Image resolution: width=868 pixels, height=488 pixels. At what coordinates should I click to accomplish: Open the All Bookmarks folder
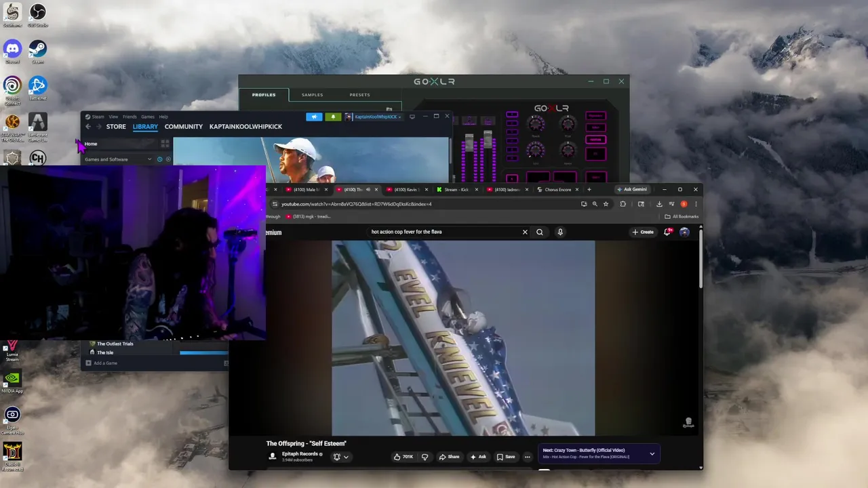682,217
